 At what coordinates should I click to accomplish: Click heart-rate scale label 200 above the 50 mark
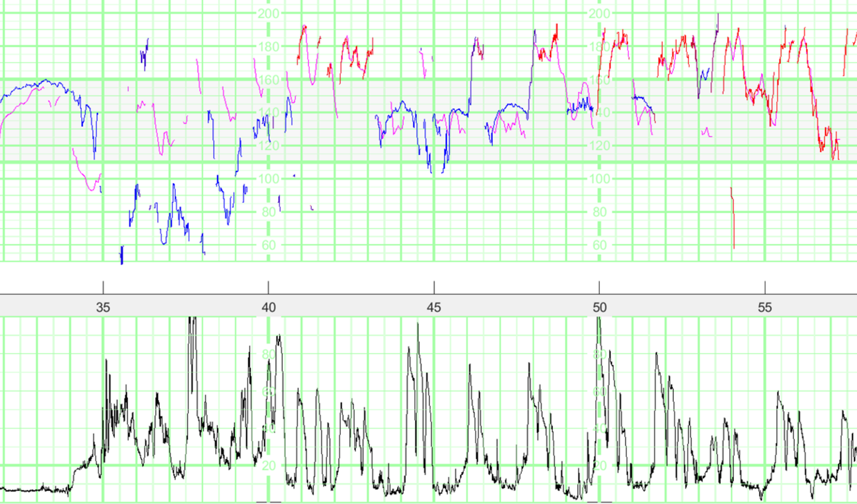(x=599, y=14)
